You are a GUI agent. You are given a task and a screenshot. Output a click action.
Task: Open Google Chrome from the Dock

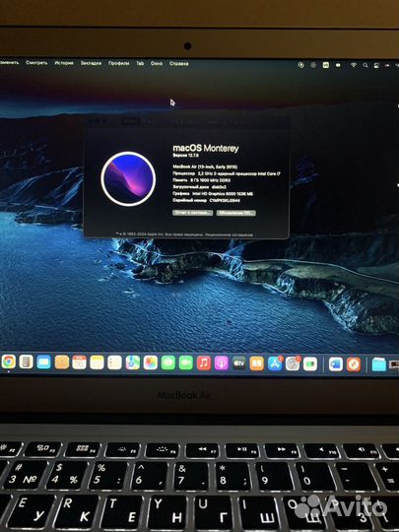pyautogui.click(x=9, y=362)
